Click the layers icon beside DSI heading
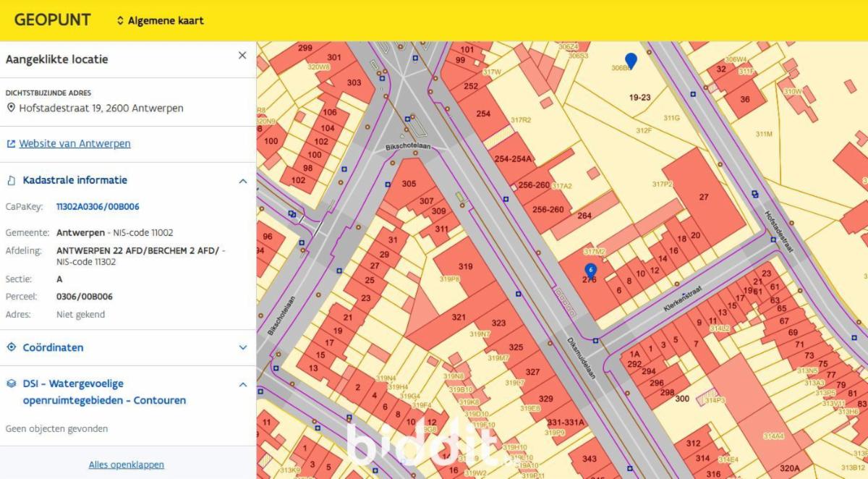 point(11,383)
